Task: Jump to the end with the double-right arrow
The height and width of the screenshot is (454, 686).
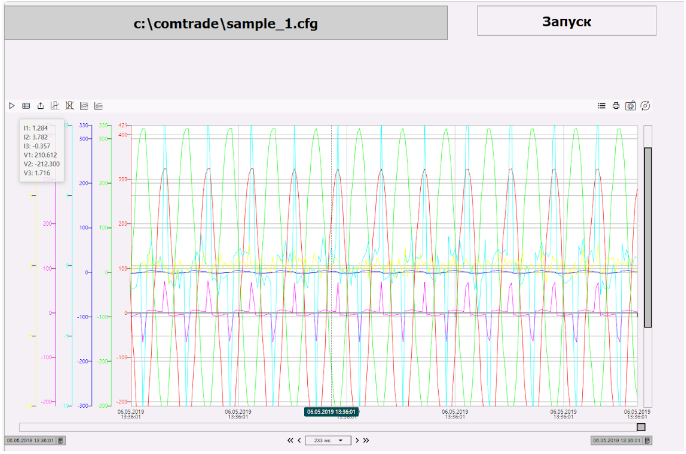Action: (x=366, y=440)
